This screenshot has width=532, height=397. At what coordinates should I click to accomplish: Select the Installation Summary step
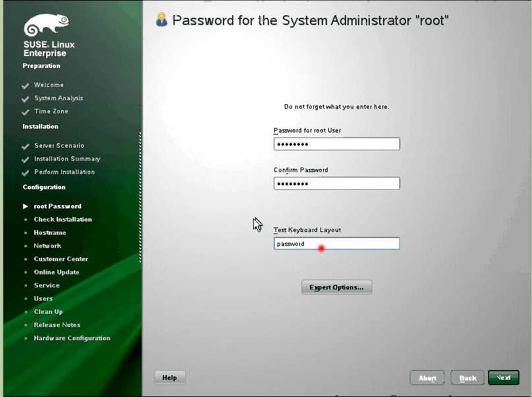tap(67, 159)
